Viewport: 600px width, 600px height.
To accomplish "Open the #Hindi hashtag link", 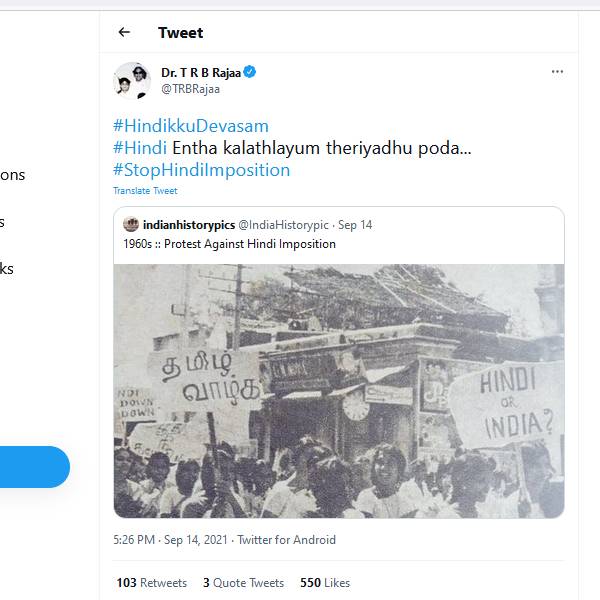I will pos(139,148).
